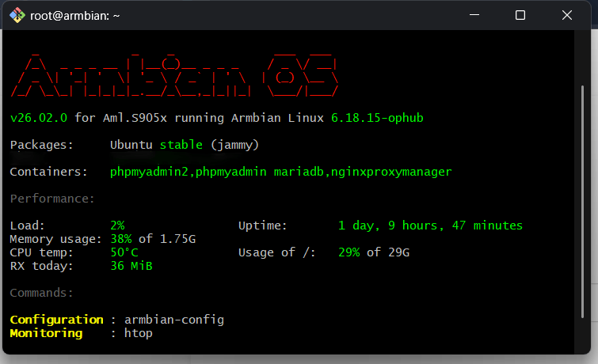
Task: Click the green word stable
Action: click(x=181, y=145)
